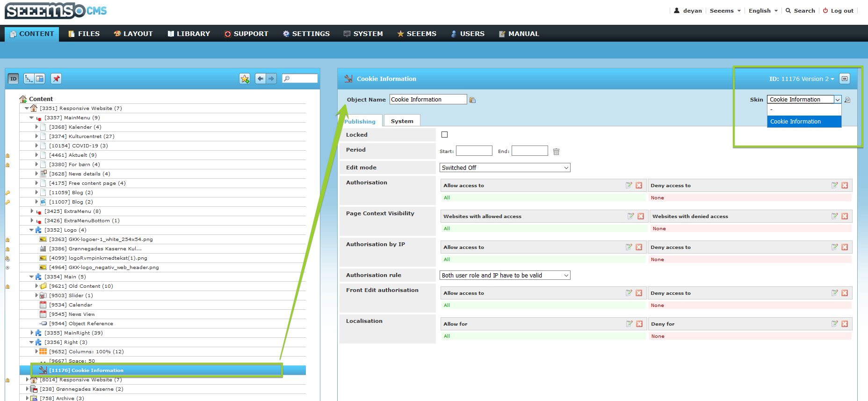Open the USERS menu
The width and height of the screenshot is (868, 401).
pos(468,34)
